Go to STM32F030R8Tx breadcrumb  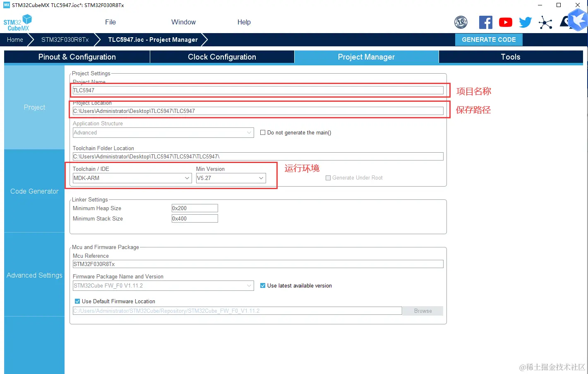coord(65,40)
